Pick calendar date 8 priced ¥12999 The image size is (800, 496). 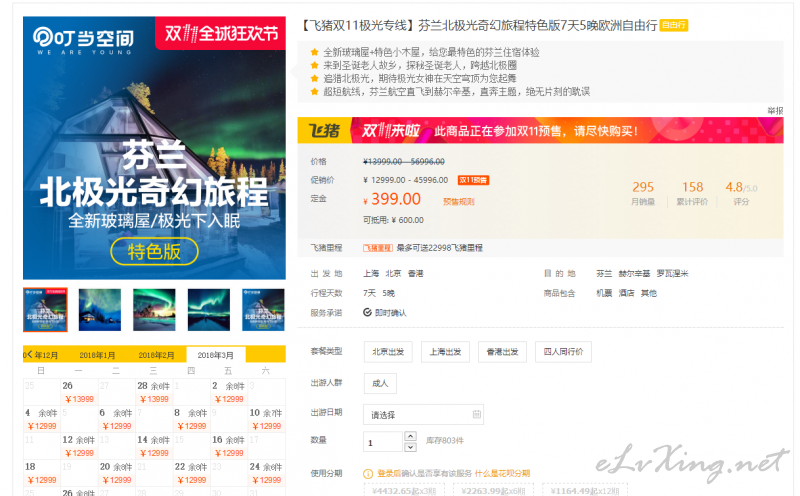click(192, 419)
